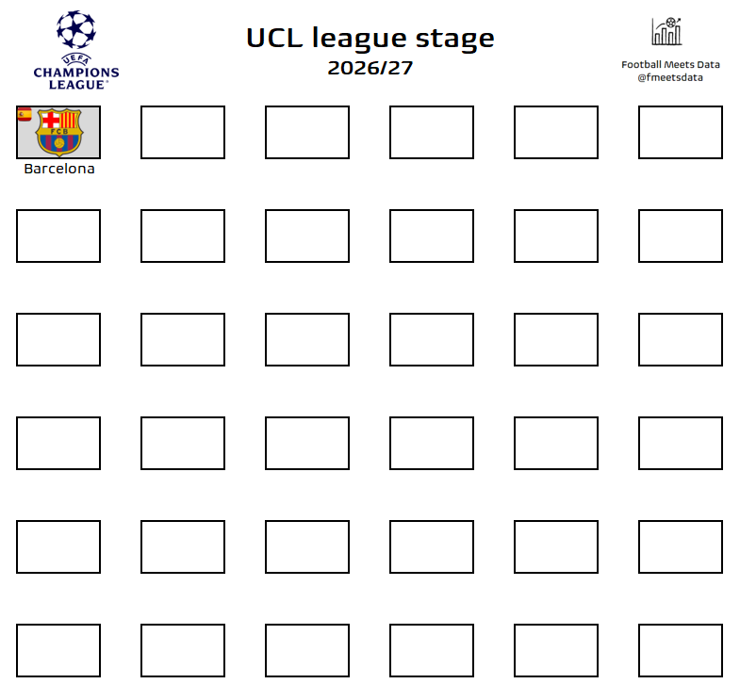The height and width of the screenshot is (700, 740).
Task: Click the Football Meets Data chart logo
Action: 666,32
